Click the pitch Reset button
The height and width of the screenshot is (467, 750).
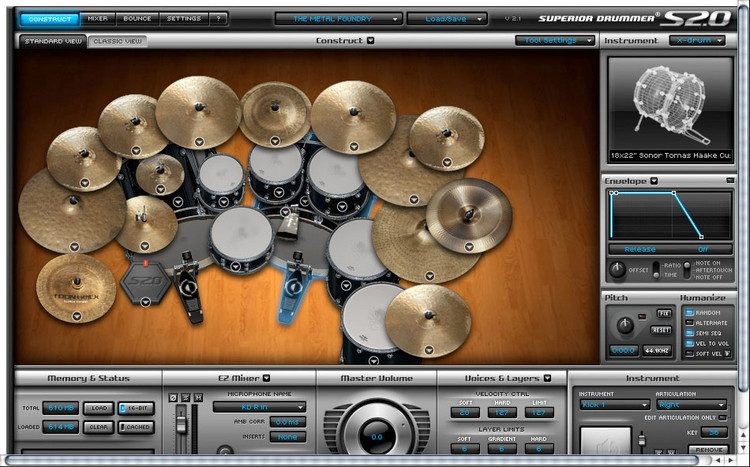(x=661, y=330)
